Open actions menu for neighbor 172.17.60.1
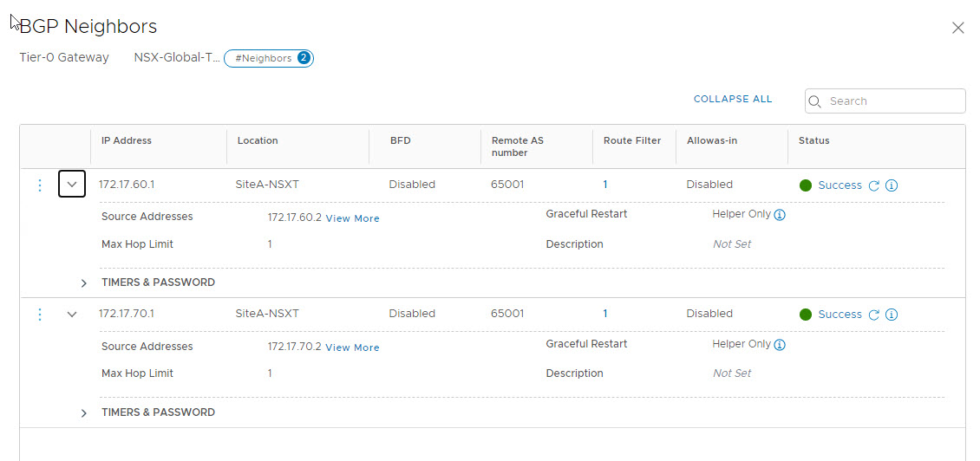Viewport: 980px width, 461px height. pos(39,185)
